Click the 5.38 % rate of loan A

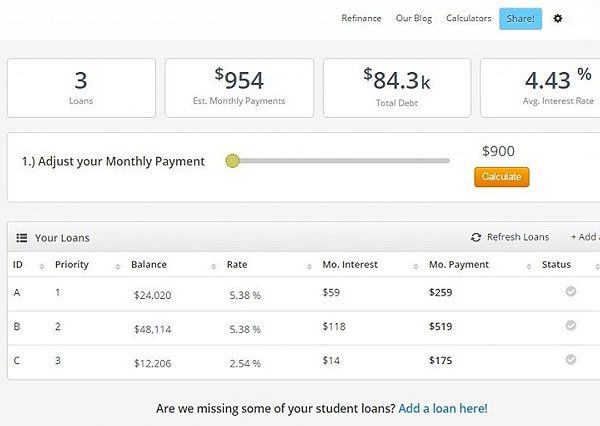[x=245, y=295]
